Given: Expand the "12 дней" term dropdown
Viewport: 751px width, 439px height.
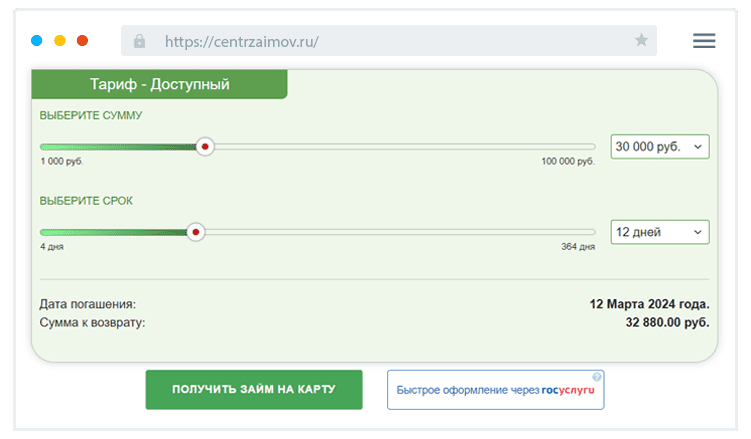Looking at the screenshot, I should click(659, 232).
